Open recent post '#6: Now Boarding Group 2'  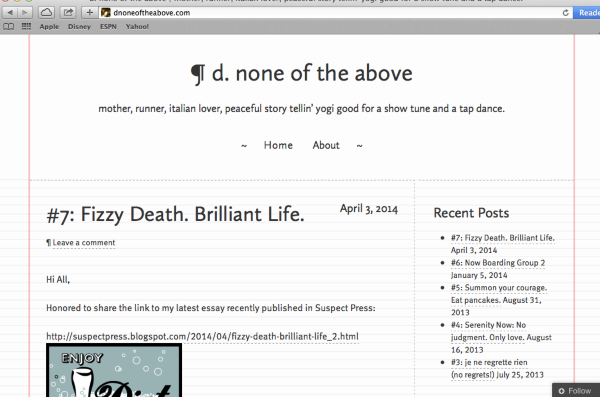498,263
